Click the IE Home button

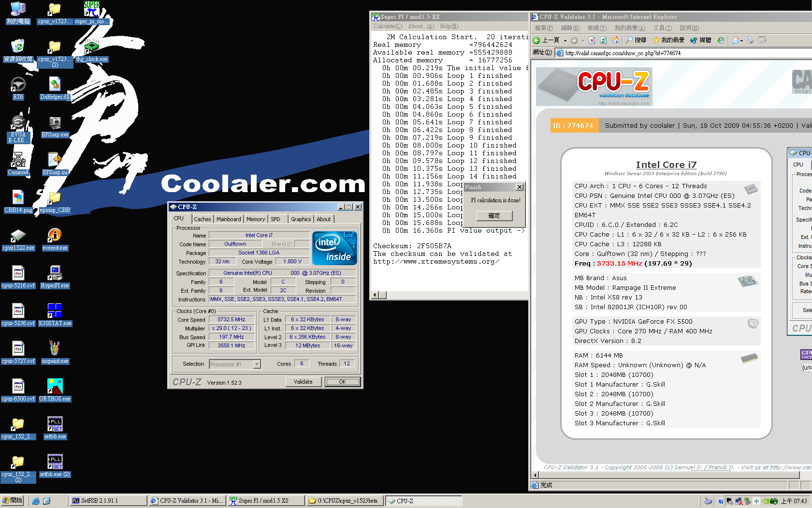coord(615,40)
